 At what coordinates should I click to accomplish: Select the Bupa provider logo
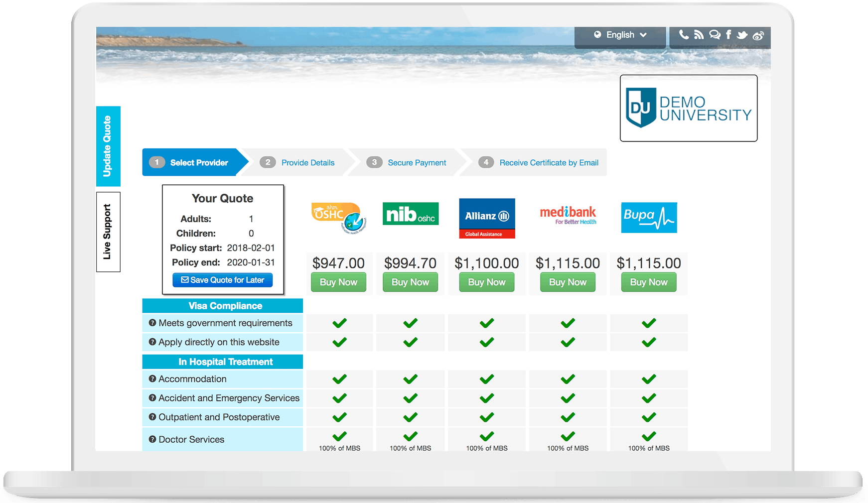pyautogui.click(x=649, y=218)
